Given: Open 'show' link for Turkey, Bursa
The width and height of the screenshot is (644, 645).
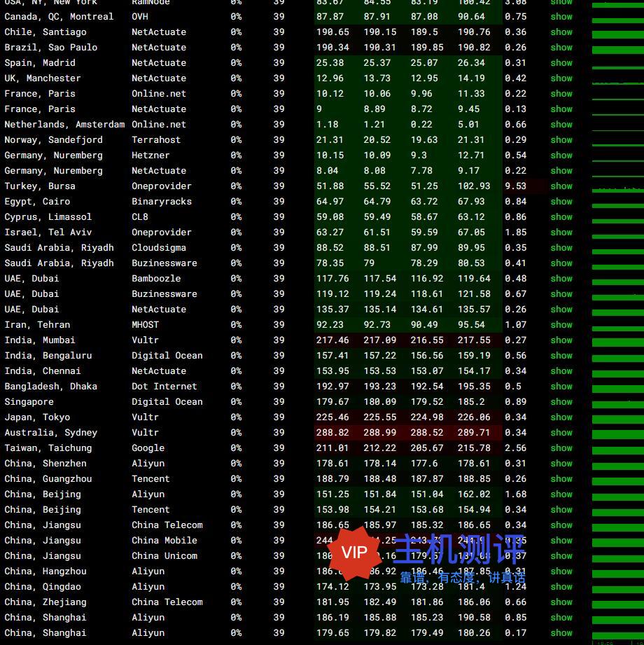Looking at the screenshot, I should point(561,186).
